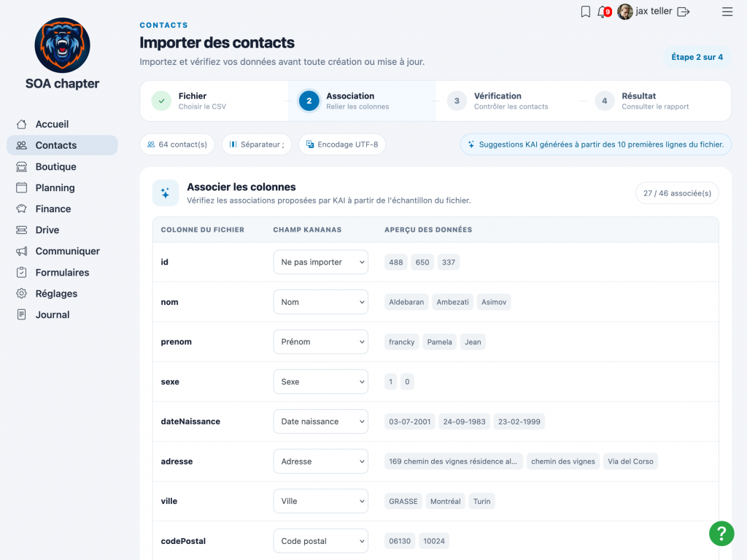Click the jax teller username

[654, 11]
